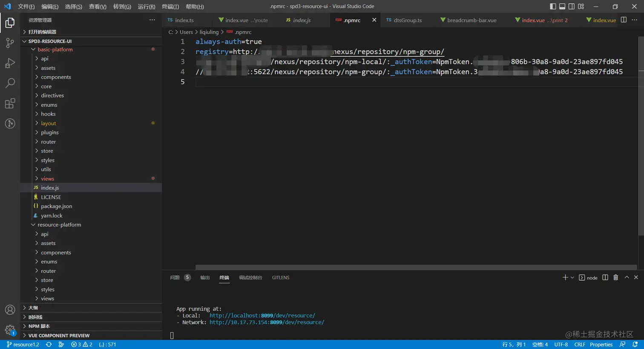Open the Network 10.17.73.154 link
The image size is (644, 349).
coord(267,323)
